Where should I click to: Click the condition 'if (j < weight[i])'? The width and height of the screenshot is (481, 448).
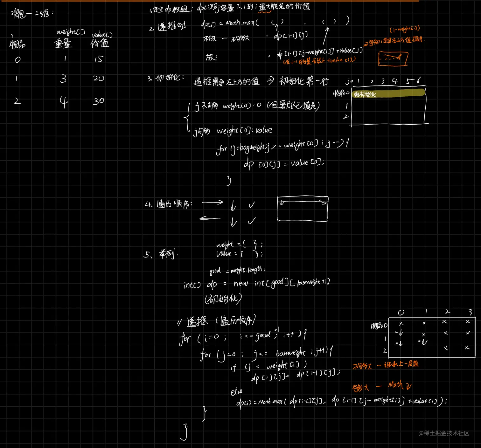269,366
